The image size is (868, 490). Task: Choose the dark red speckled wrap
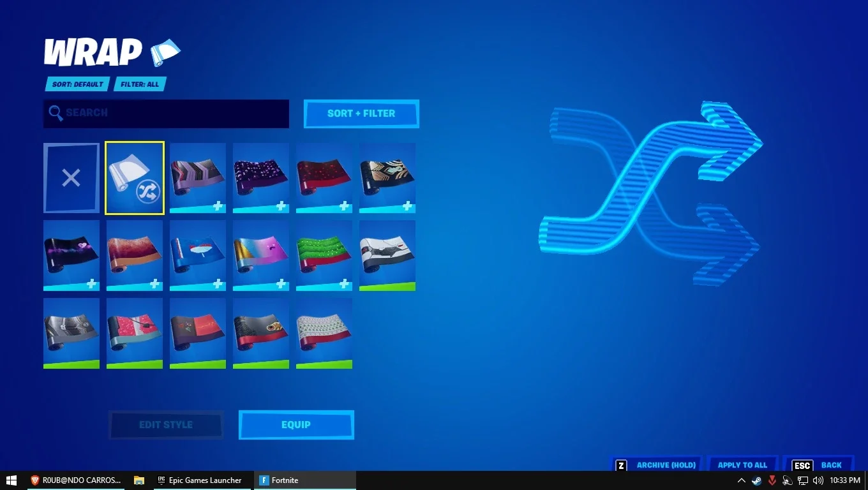pyautogui.click(x=324, y=178)
